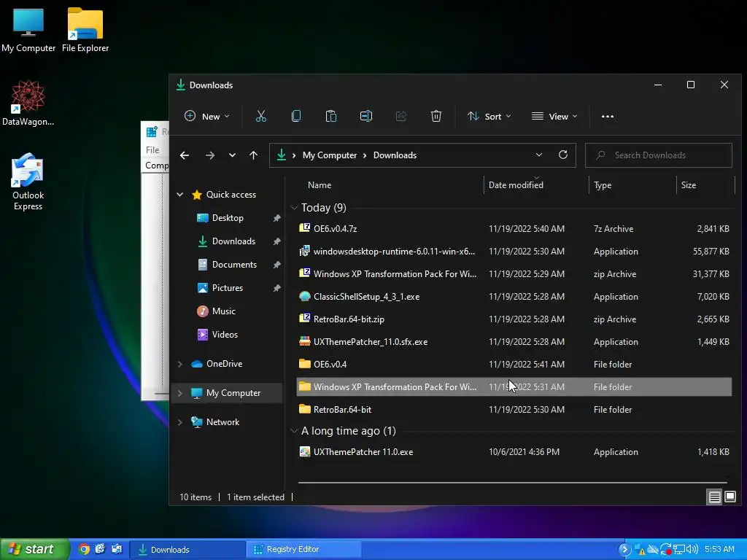Click the volume speaker tray icon
The image size is (747, 560).
tap(692, 550)
